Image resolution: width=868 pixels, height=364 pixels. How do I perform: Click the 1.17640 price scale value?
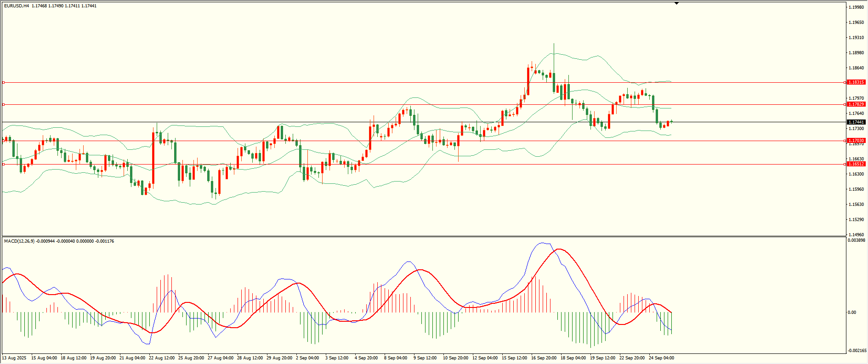(856, 114)
